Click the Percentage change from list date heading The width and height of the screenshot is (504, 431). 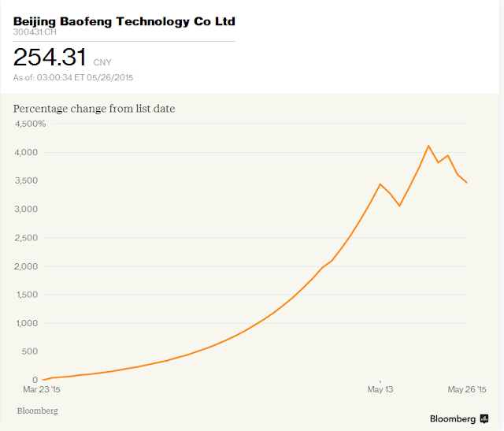pos(94,109)
